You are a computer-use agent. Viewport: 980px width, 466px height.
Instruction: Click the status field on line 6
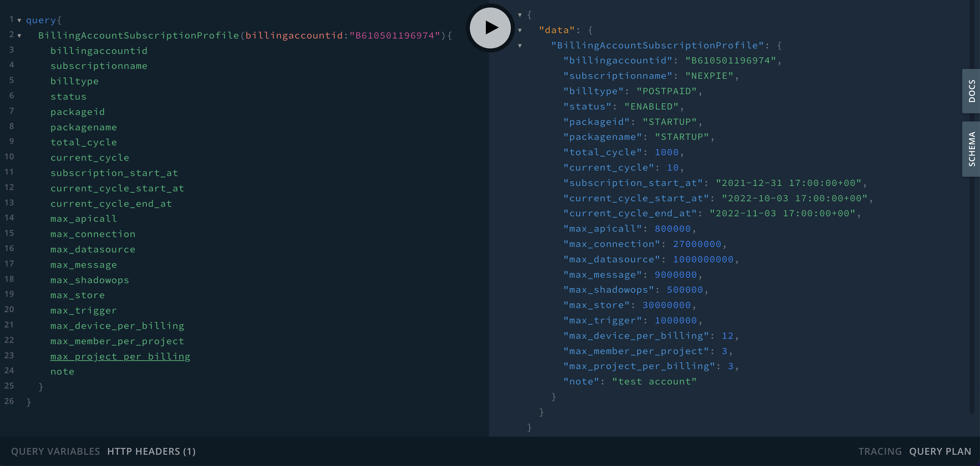click(x=69, y=97)
